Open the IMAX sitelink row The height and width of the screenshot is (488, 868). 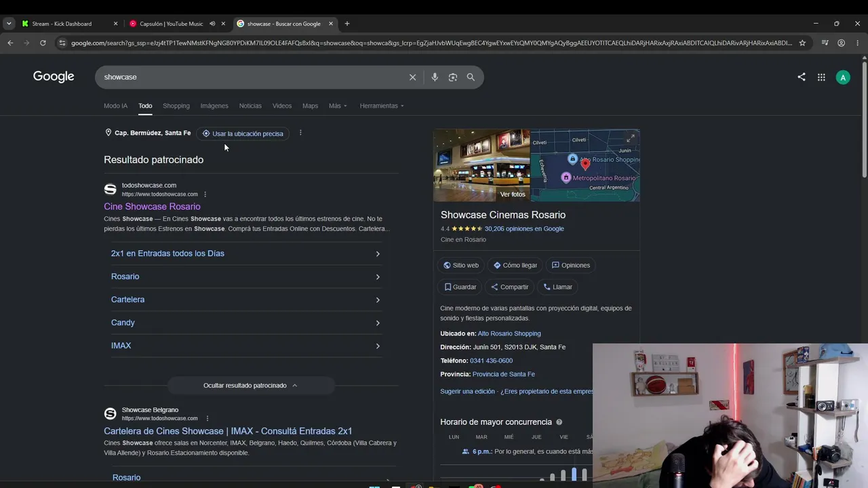point(245,346)
